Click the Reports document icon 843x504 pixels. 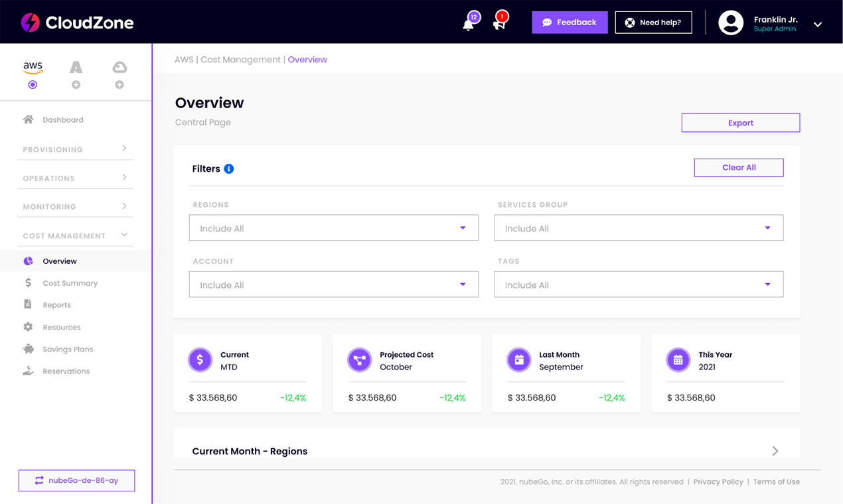coord(28,304)
